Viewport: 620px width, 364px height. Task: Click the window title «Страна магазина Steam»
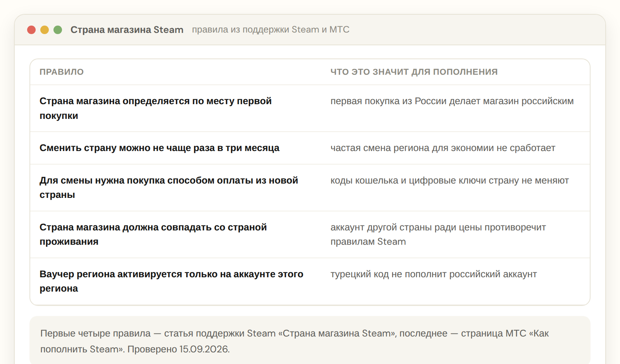click(x=127, y=30)
